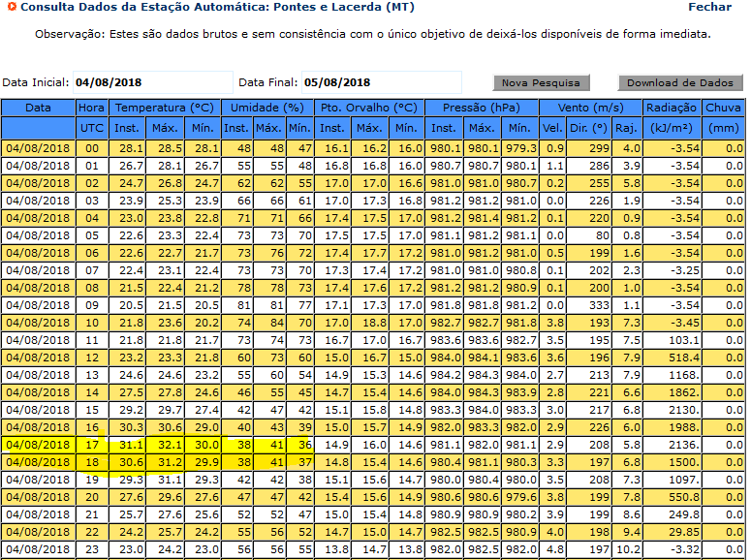The width and height of the screenshot is (751, 560).
Task: Click the hour 00 UTC cell
Action: coord(92,148)
